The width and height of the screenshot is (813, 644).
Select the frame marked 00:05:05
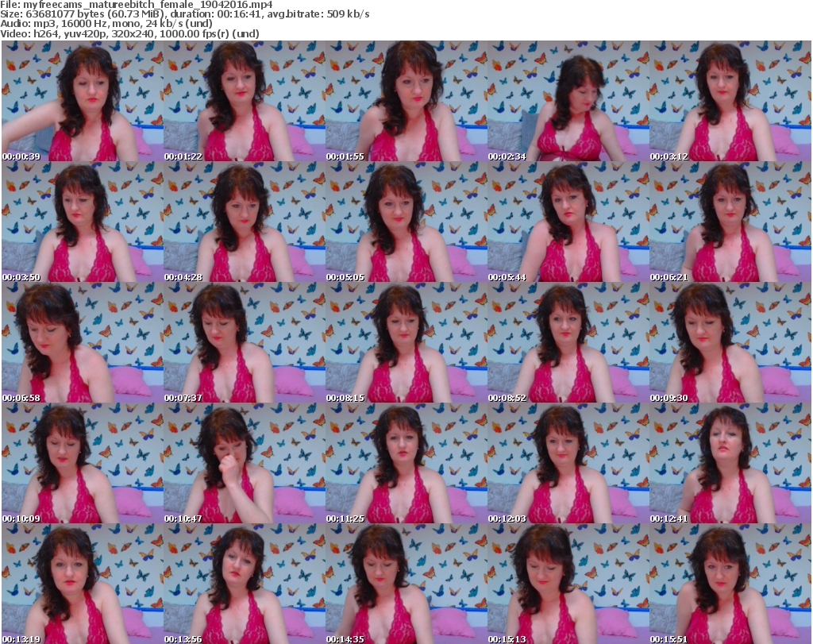point(406,222)
